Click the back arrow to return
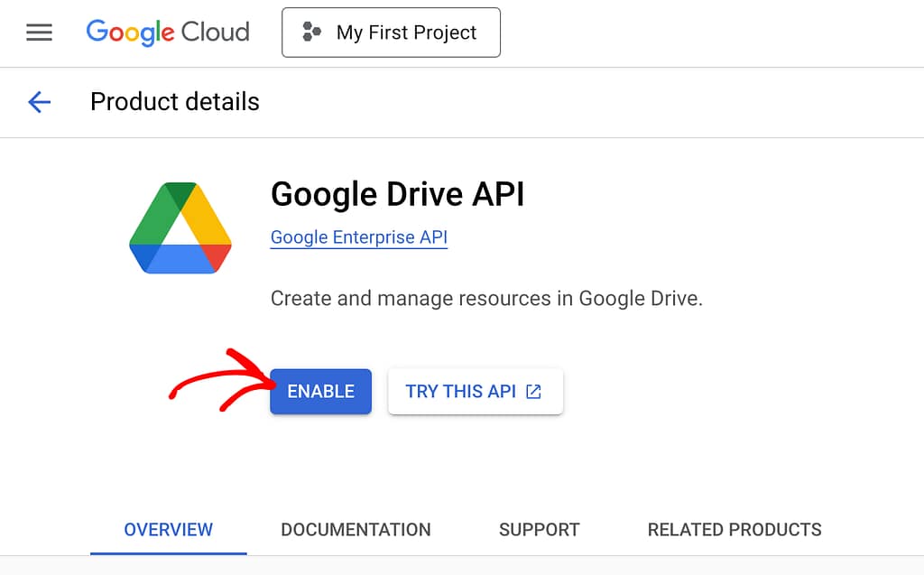This screenshot has width=924, height=575. tap(40, 102)
